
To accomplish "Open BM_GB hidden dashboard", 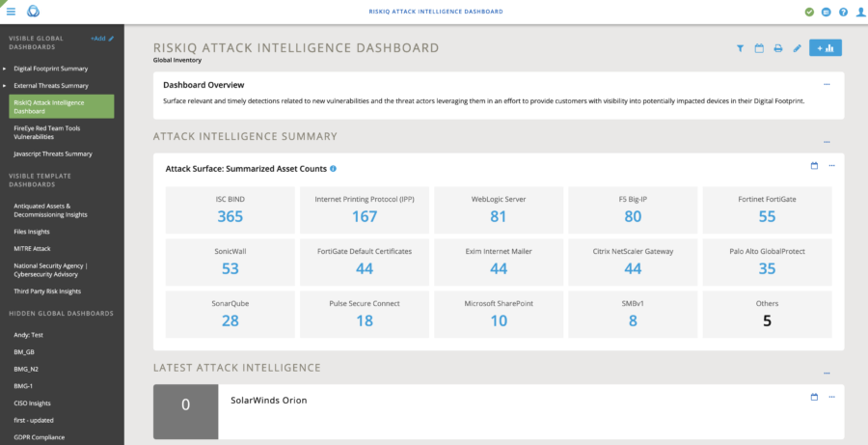I will click(24, 352).
